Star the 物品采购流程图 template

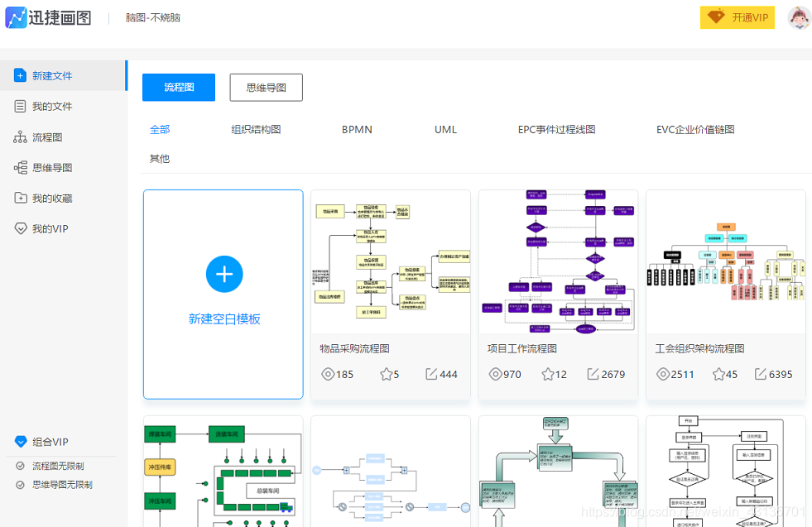coord(387,374)
